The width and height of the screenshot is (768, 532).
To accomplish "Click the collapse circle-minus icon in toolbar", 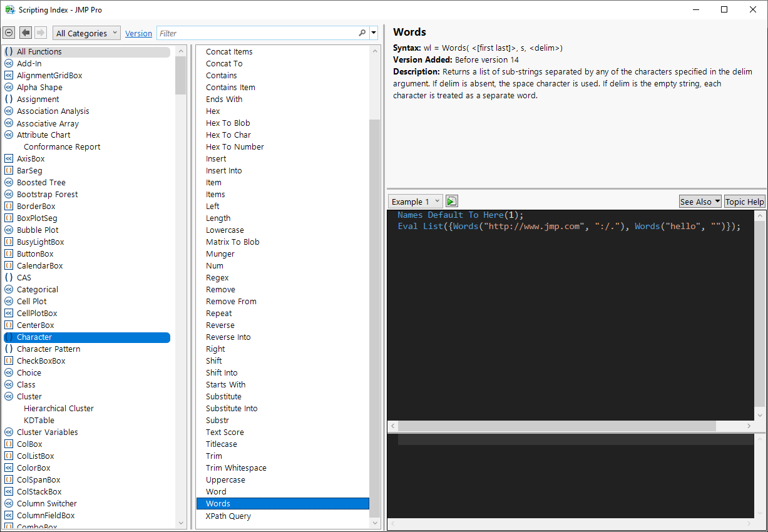I will coord(9,33).
